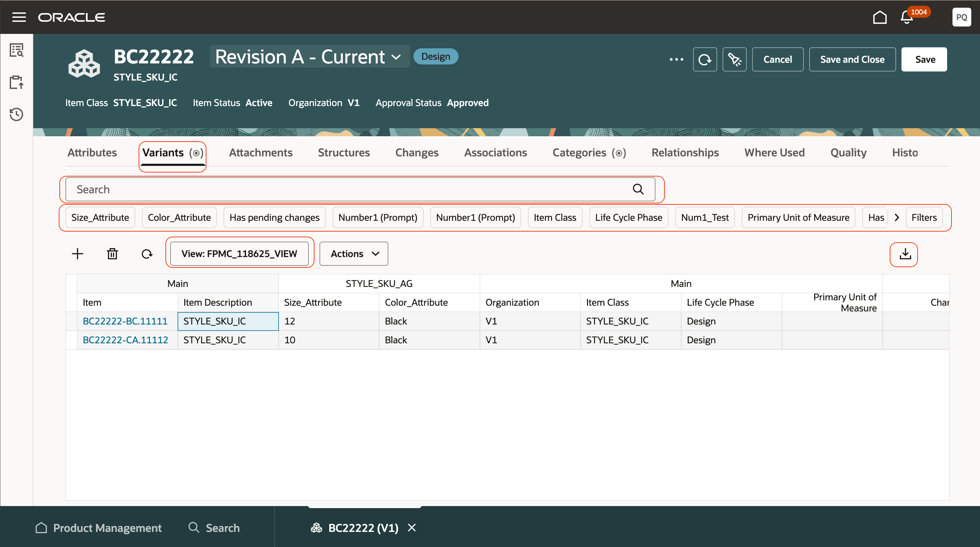Open the Actions dropdown menu
The height and width of the screenshot is (547, 980).
pyautogui.click(x=354, y=254)
